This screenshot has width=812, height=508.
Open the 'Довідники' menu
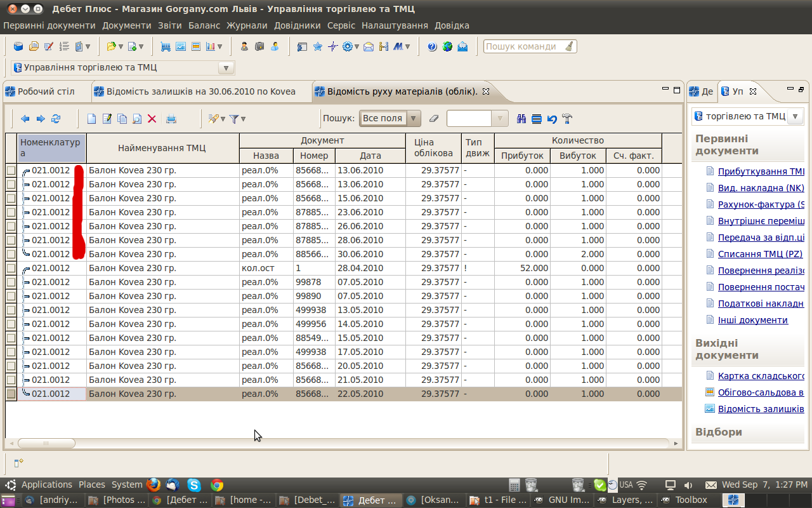tap(297, 25)
